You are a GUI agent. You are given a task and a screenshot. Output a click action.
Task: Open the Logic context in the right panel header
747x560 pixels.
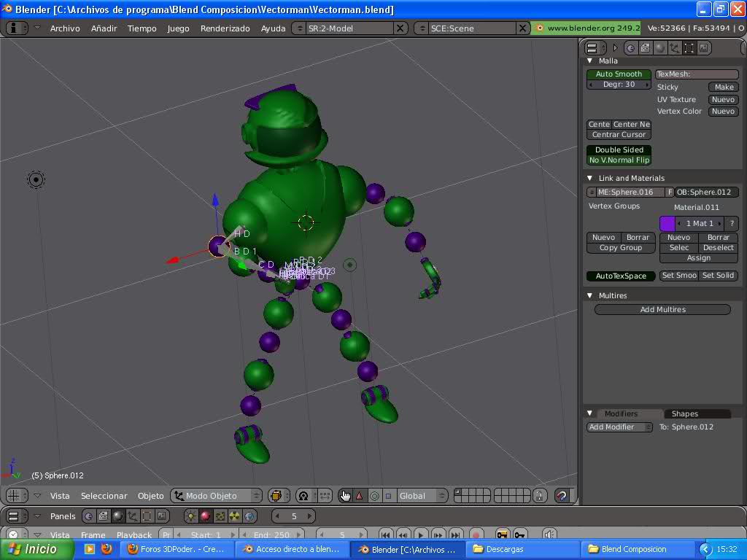click(x=630, y=47)
